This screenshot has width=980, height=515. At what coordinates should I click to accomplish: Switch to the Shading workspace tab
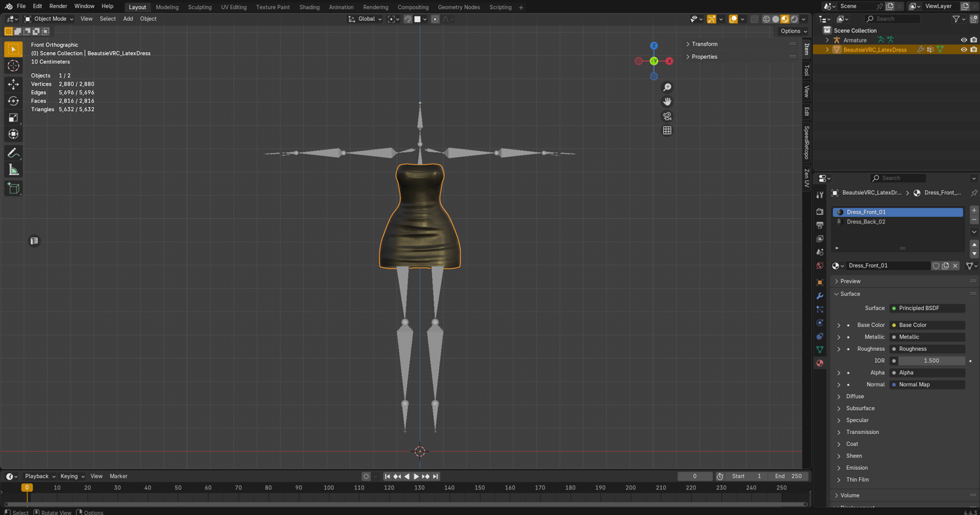(309, 7)
